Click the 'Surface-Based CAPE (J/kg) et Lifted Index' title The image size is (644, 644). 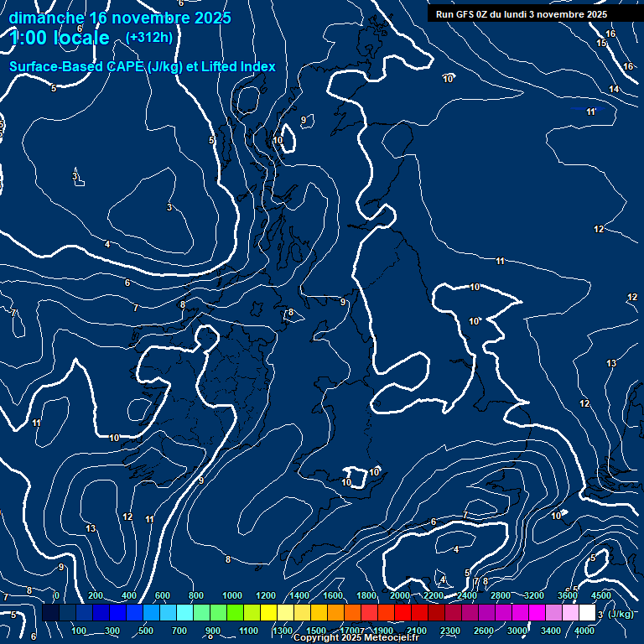tap(142, 66)
